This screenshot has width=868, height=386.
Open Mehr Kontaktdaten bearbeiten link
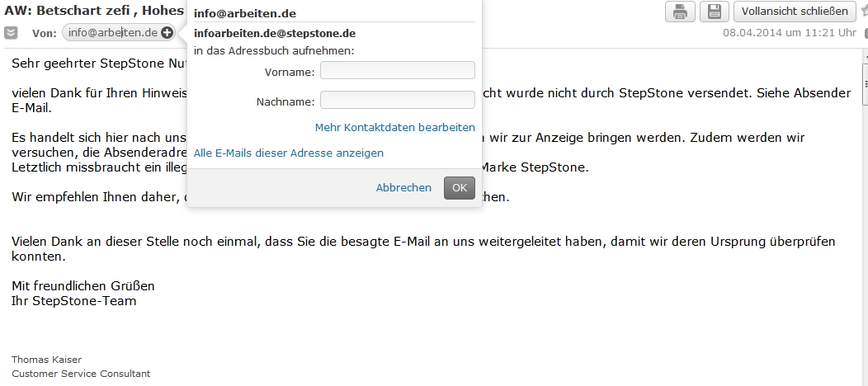click(x=394, y=128)
